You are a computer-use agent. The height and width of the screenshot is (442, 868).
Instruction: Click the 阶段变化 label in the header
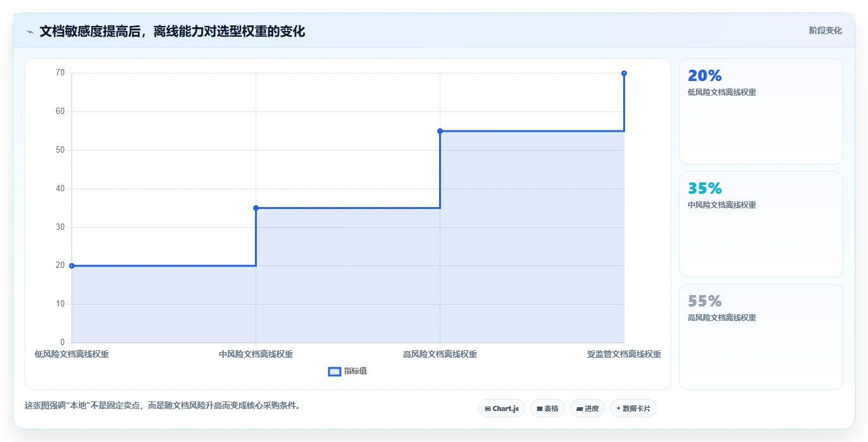825,30
